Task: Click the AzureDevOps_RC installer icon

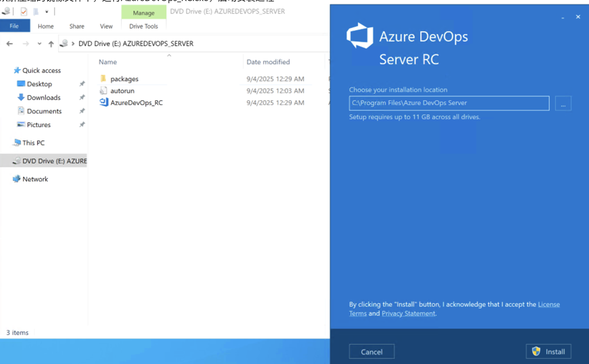Action: pos(104,102)
